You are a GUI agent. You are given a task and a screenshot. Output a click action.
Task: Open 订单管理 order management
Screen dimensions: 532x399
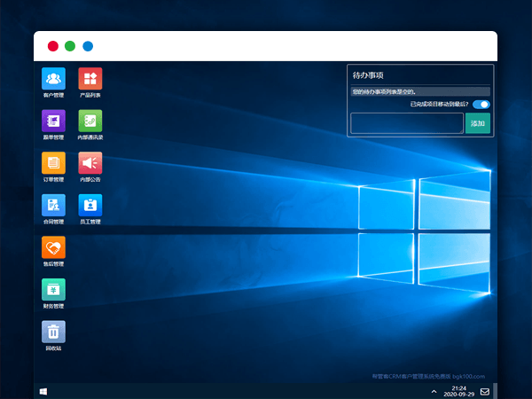tap(53, 162)
